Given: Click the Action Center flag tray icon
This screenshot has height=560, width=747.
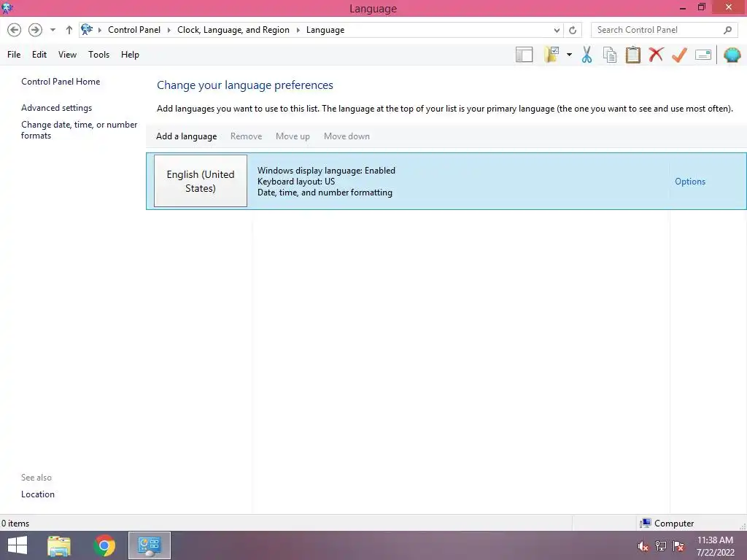Looking at the screenshot, I should tap(678, 546).
